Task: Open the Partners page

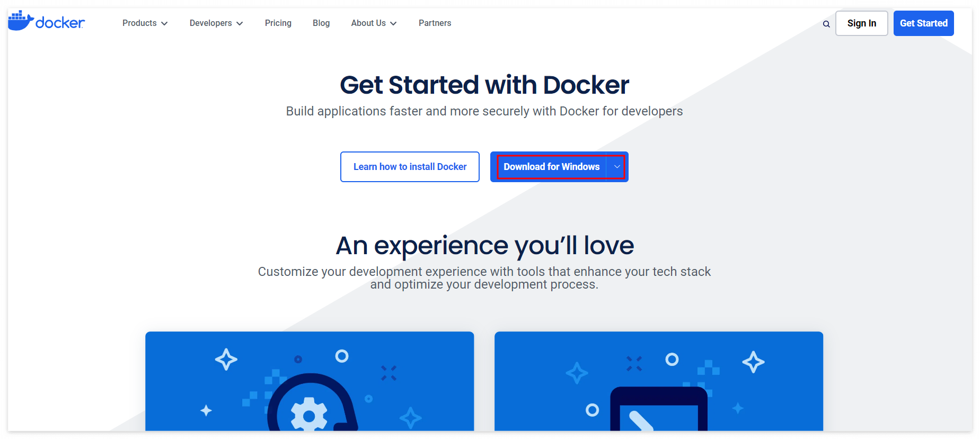Action: pyautogui.click(x=435, y=23)
